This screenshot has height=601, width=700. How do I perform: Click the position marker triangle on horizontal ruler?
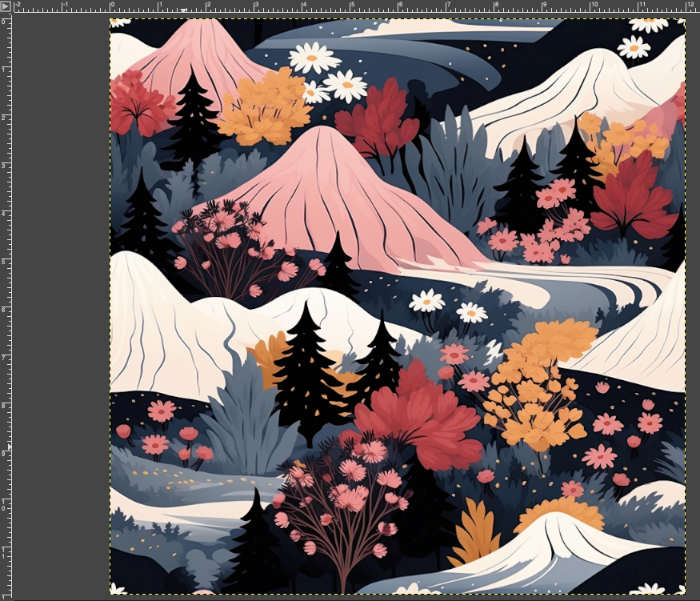coord(185,11)
